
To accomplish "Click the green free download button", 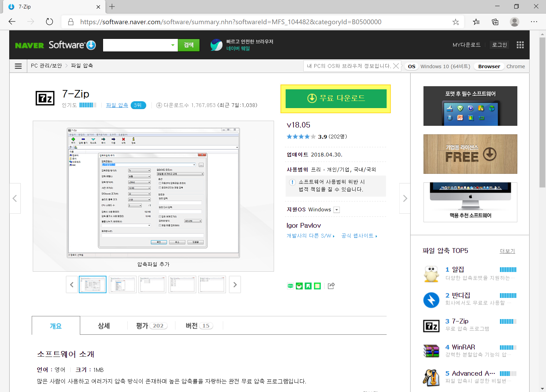I will pyautogui.click(x=336, y=99).
